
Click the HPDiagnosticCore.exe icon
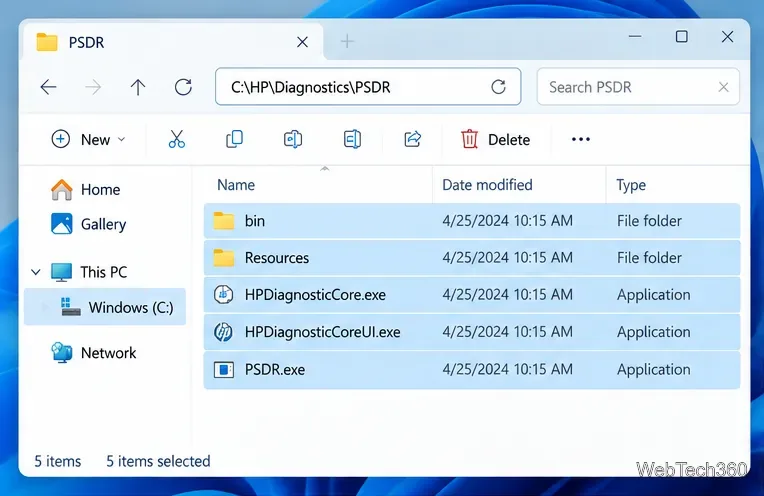click(x=224, y=295)
